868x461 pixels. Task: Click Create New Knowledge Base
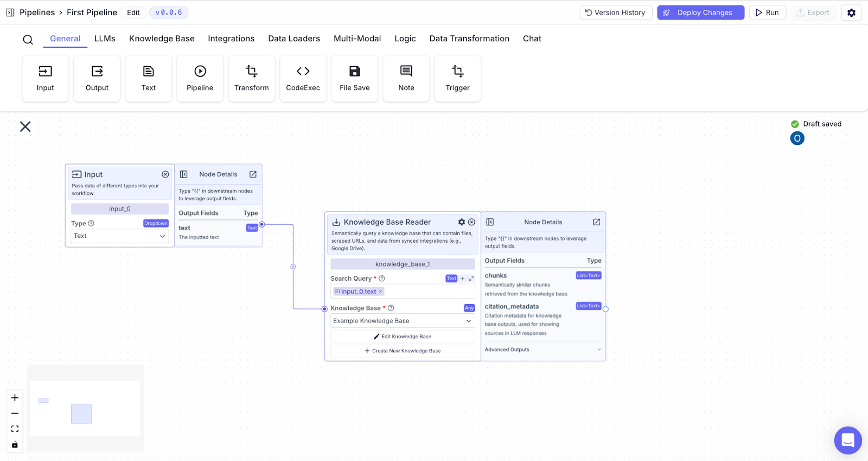pos(403,351)
